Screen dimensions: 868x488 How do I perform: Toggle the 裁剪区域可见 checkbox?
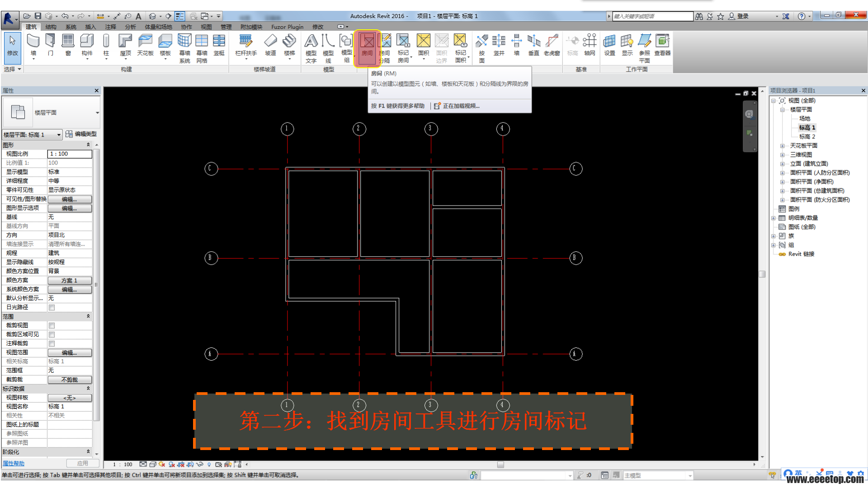(52, 334)
